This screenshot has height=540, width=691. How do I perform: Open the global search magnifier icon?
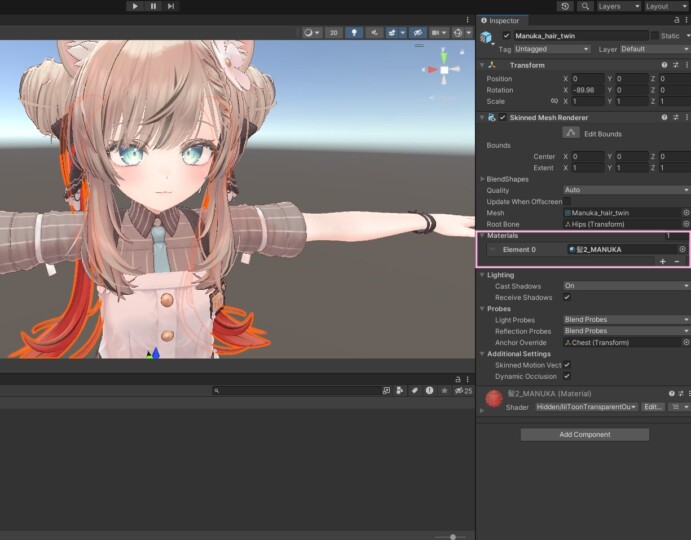tap(585, 6)
